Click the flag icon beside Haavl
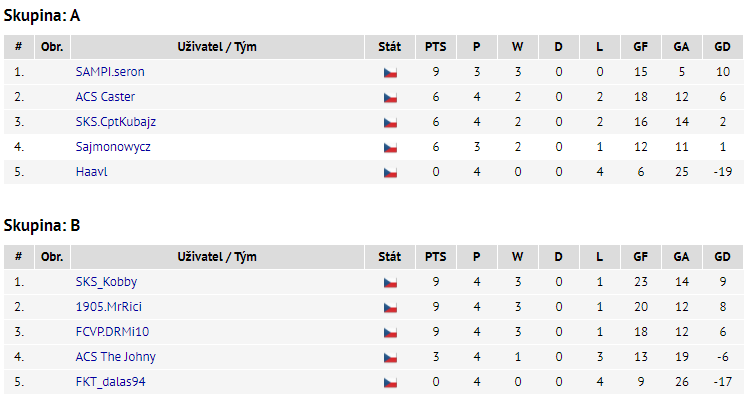749x398 pixels. (x=390, y=172)
